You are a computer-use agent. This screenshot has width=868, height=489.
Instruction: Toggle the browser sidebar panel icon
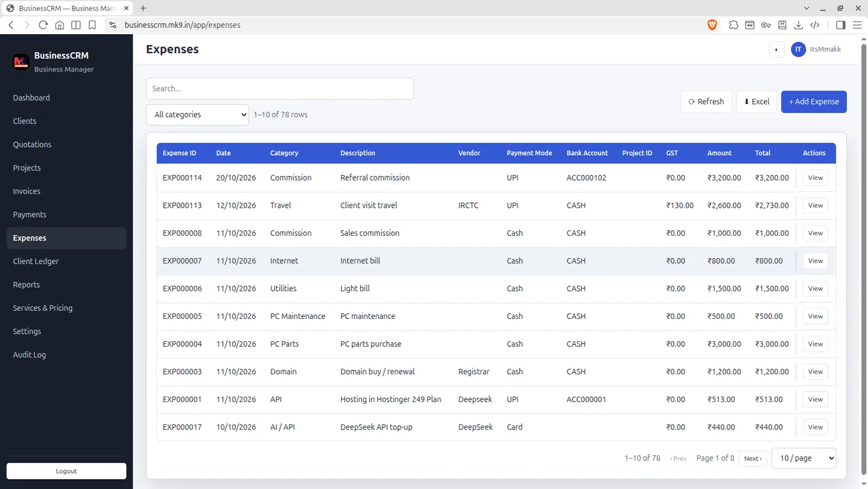[841, 25]
